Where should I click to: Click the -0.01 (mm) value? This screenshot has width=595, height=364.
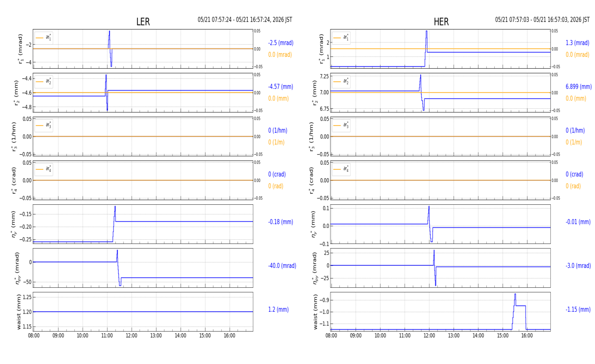point(578,222)
